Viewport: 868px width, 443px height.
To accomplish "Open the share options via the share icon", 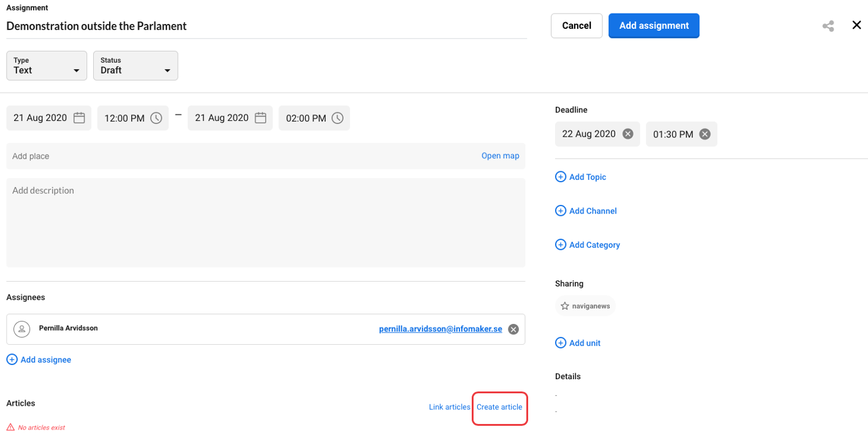I will [828, 25].
